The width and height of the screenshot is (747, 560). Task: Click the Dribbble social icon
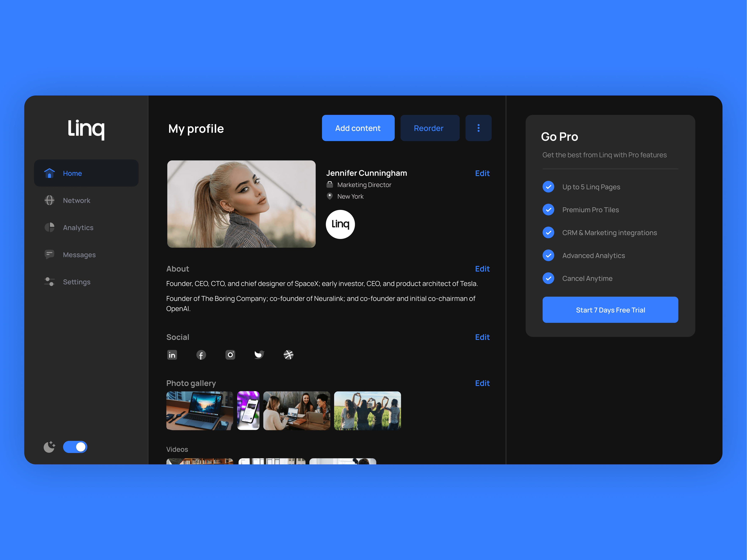pyautogui.click(x=288, y=355)
